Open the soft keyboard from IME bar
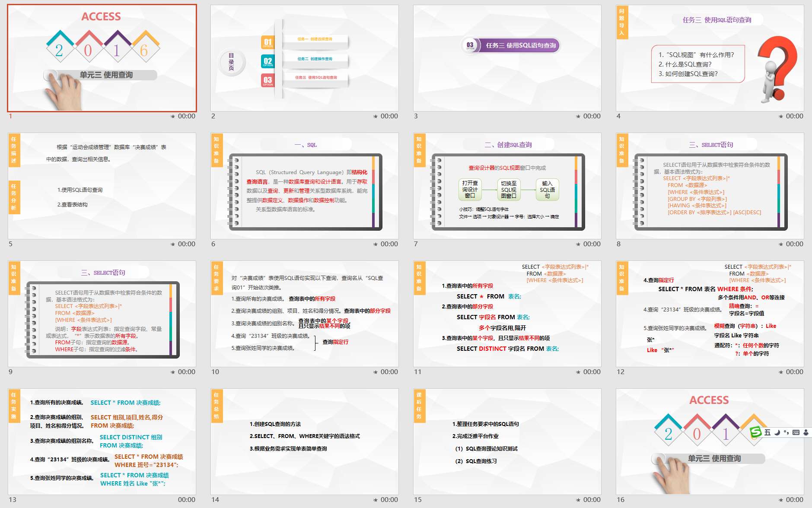 [796, 432]
